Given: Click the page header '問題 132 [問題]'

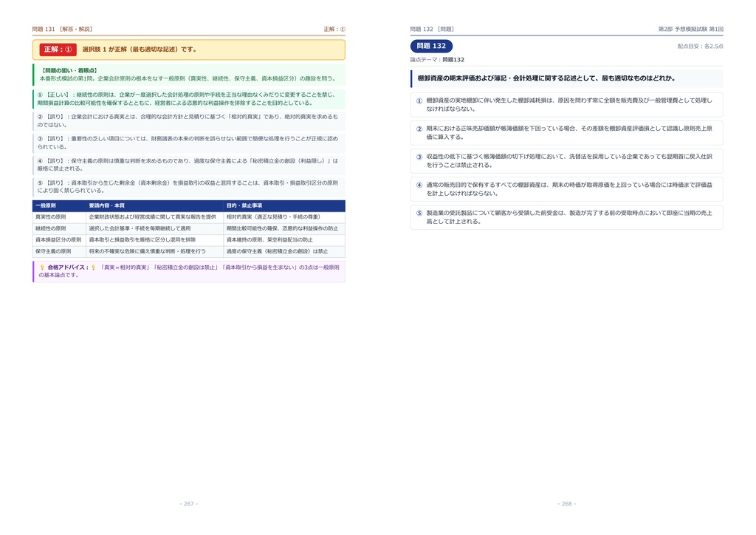Looking at the screenshot, I should 432,29.
